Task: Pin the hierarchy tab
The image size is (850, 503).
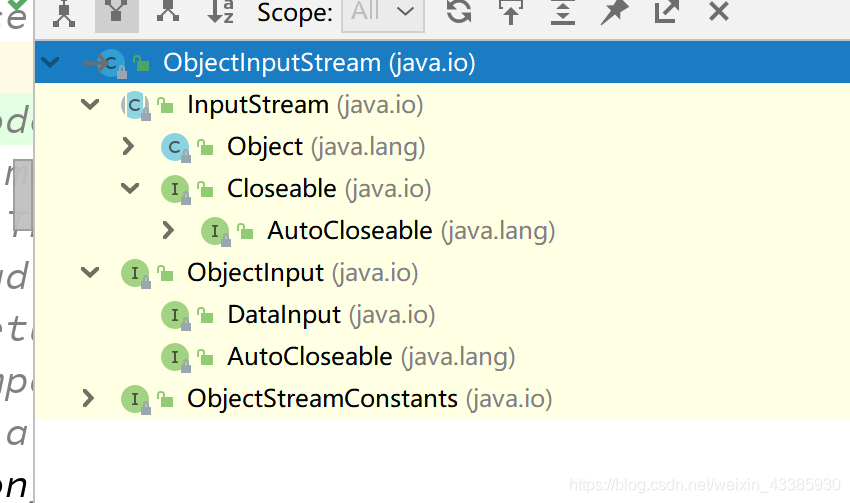Action: [614, 12]
